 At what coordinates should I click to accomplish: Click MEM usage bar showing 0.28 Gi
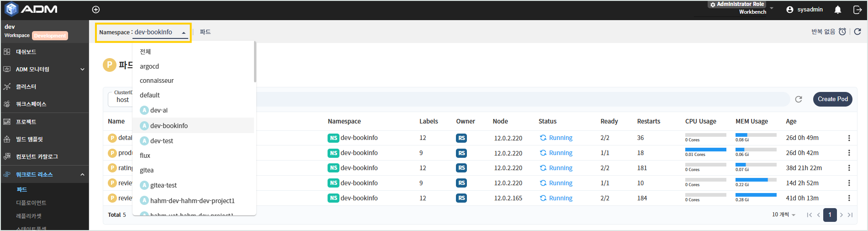tap(756, 195)
